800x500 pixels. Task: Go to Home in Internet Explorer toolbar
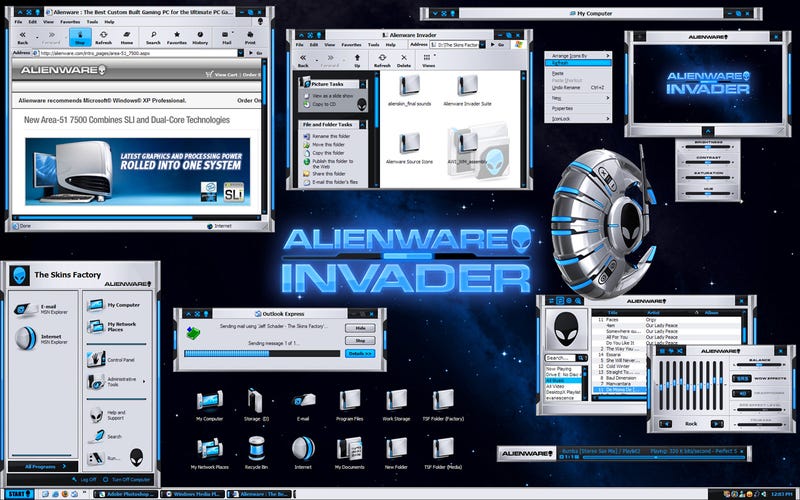[127, 37]
